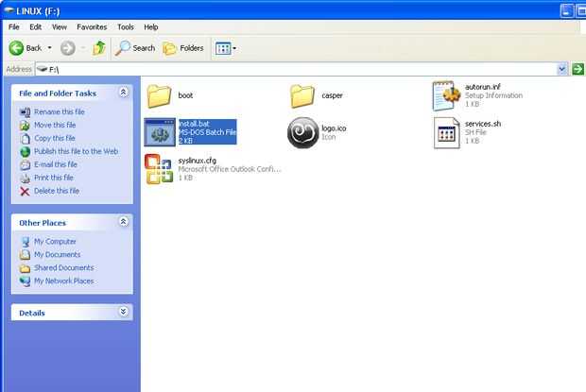
Task: Click the file name text install.bat
Action: pos(194,124)
